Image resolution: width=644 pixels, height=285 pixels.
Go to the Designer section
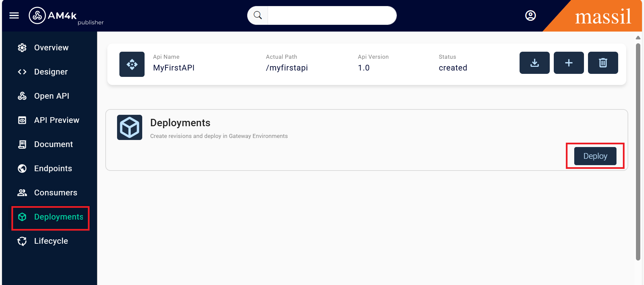(51, 72)
